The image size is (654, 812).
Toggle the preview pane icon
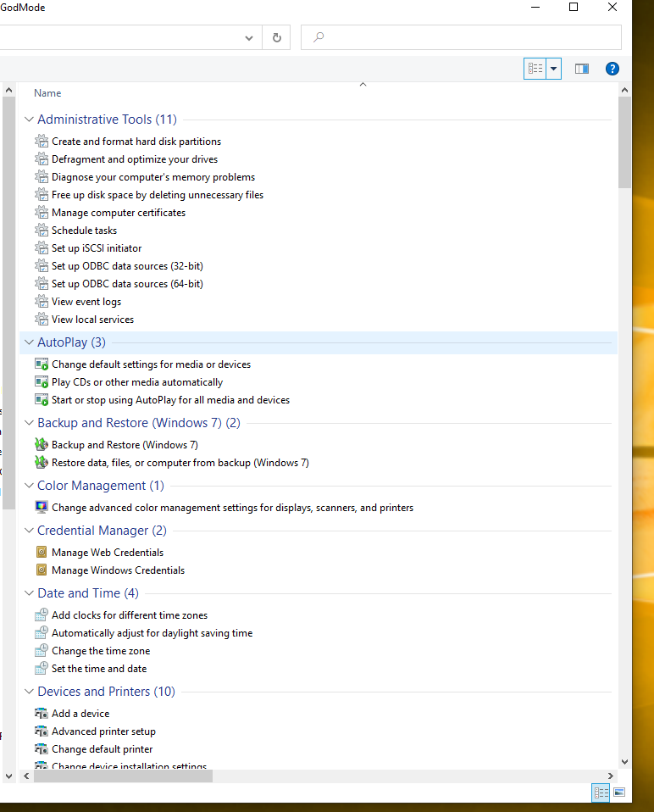581,69
